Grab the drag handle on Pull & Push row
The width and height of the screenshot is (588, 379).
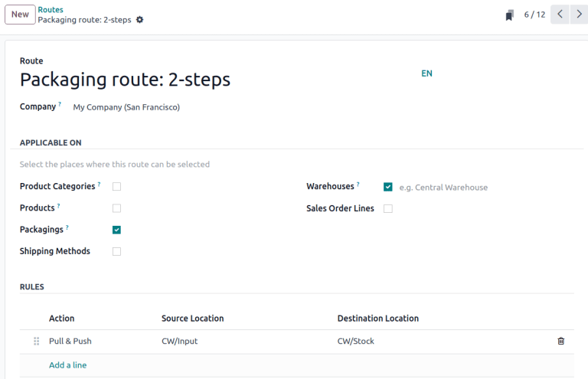pyautogui.click(x=36, y=341)
